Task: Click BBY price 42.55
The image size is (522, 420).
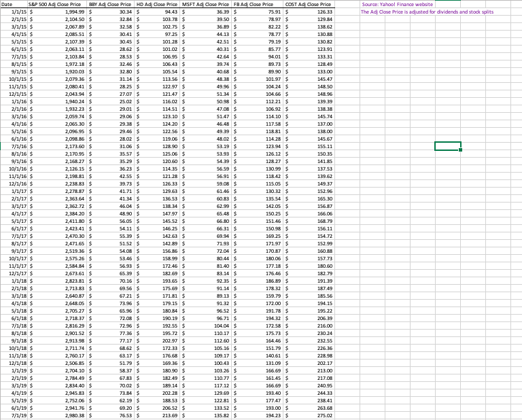Action: click(x=111, y=176)
